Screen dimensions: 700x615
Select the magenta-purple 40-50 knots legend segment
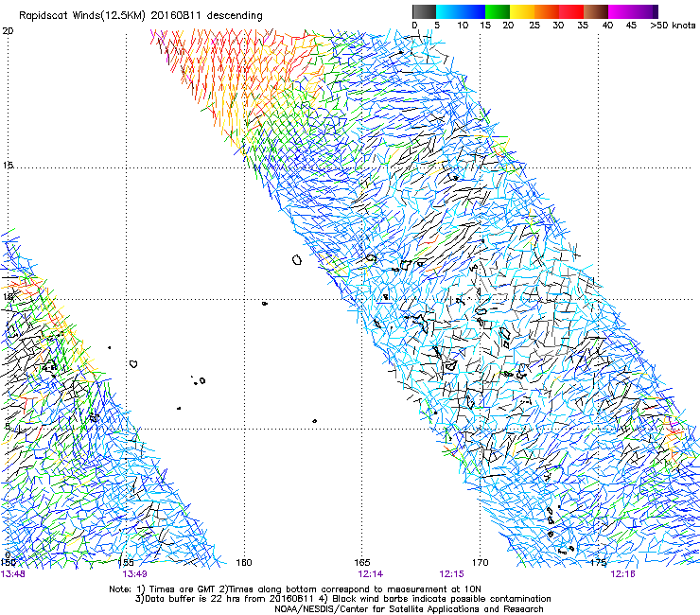[634, 11]
